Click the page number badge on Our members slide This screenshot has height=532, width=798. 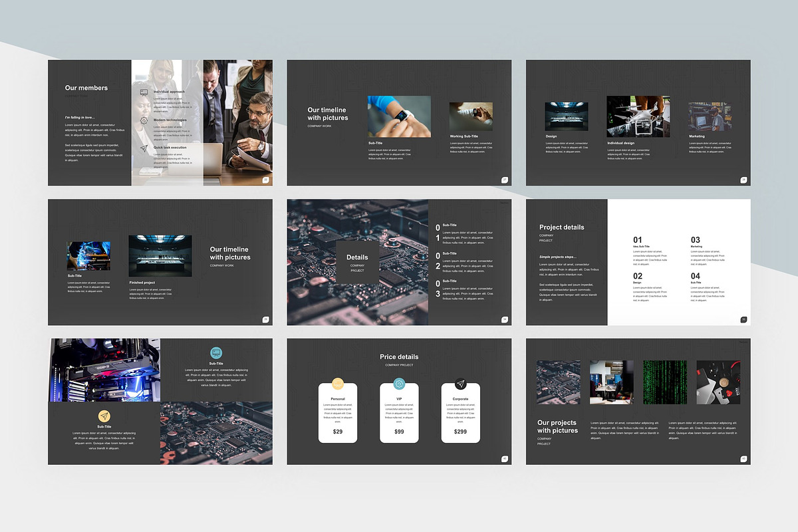[266, 180]
